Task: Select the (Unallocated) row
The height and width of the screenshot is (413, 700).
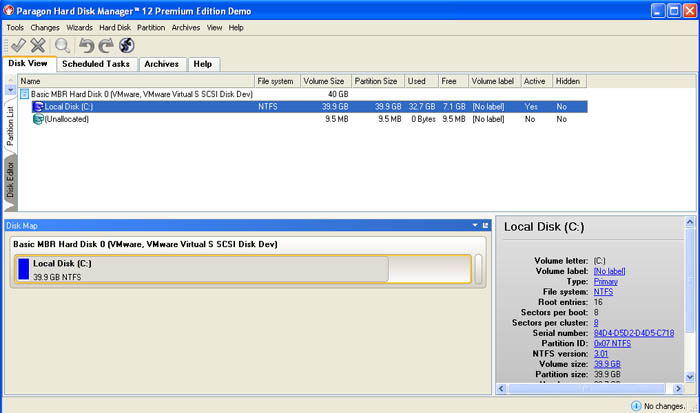Action: (x=309, y=119)
